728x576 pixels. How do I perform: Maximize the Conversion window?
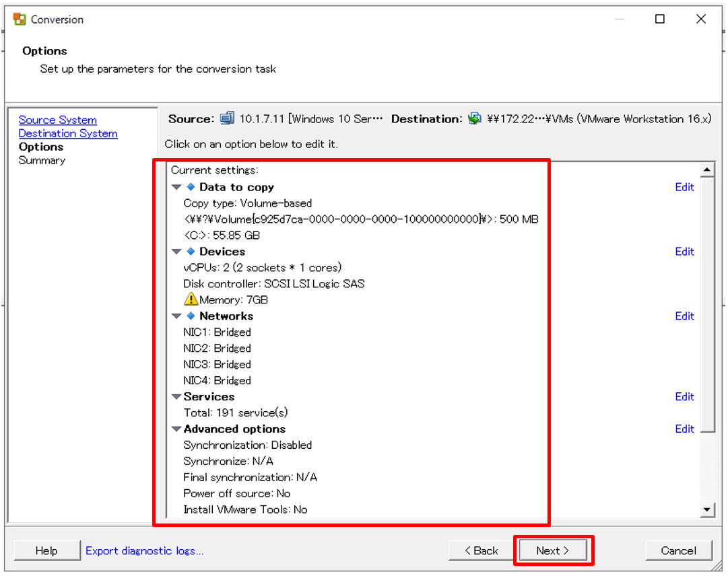[660, 19]
